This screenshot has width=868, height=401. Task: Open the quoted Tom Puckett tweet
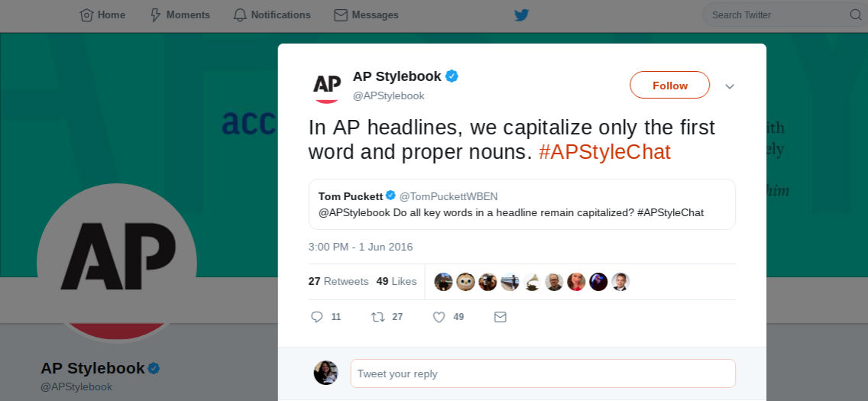tap(522, 204)
